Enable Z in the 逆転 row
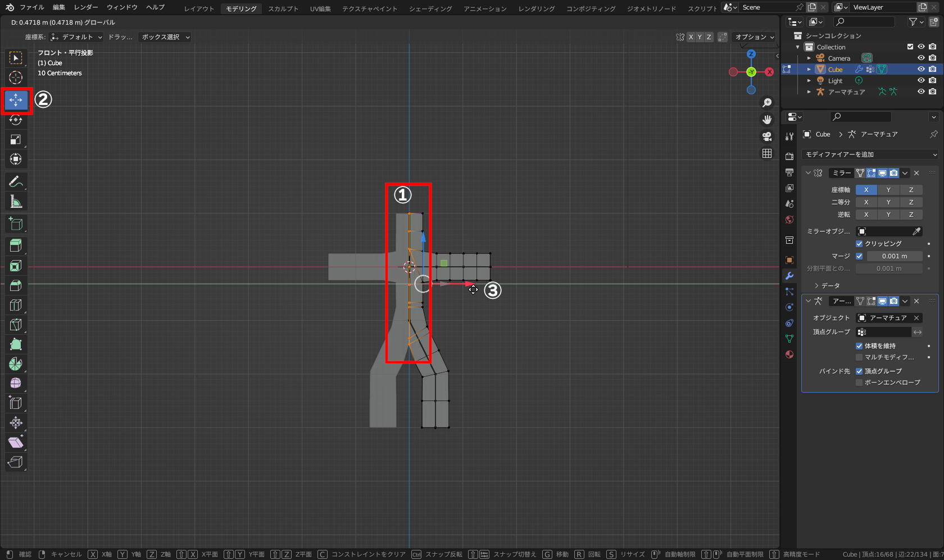Image resolution: width=944 pixels, height=560 pixels. (x=911, y=215)
